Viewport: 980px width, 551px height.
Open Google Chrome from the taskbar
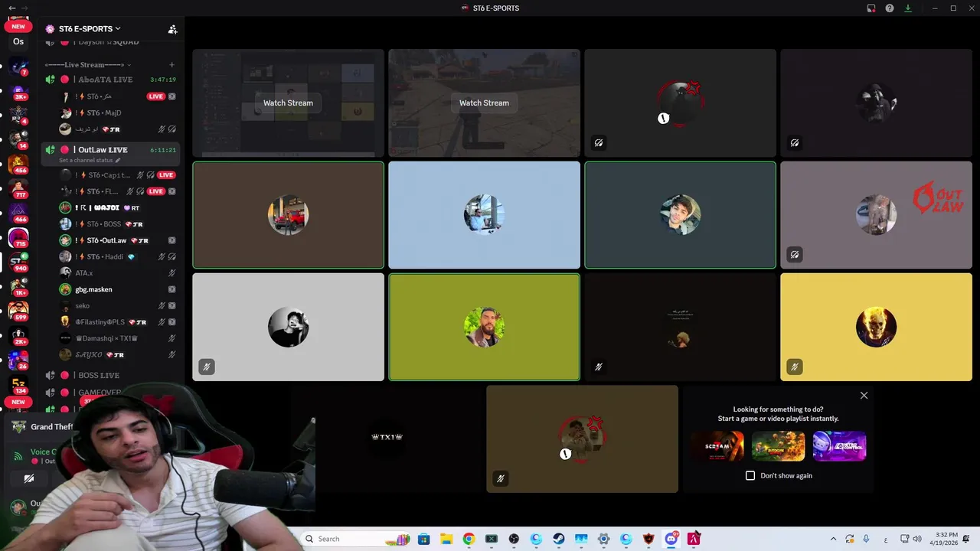tap(469, 539)
